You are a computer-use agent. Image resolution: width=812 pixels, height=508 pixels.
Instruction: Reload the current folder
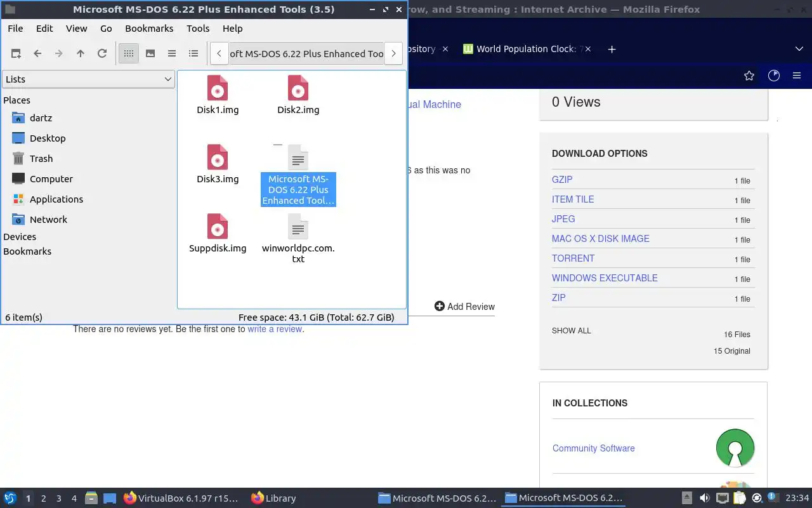(x=102, y=54)
